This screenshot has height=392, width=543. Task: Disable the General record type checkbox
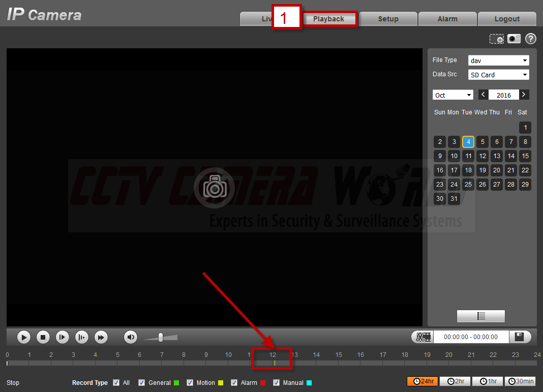[x=142, y=382]
